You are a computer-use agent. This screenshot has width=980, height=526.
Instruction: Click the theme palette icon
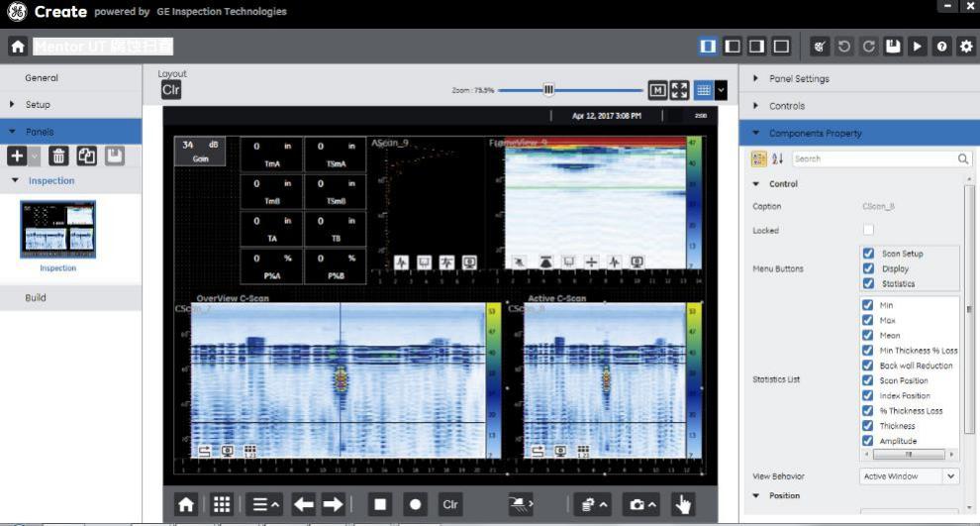[820, 47]
